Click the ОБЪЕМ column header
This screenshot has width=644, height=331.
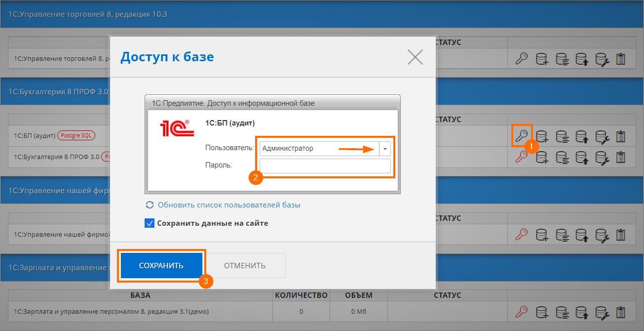point(359,295)
